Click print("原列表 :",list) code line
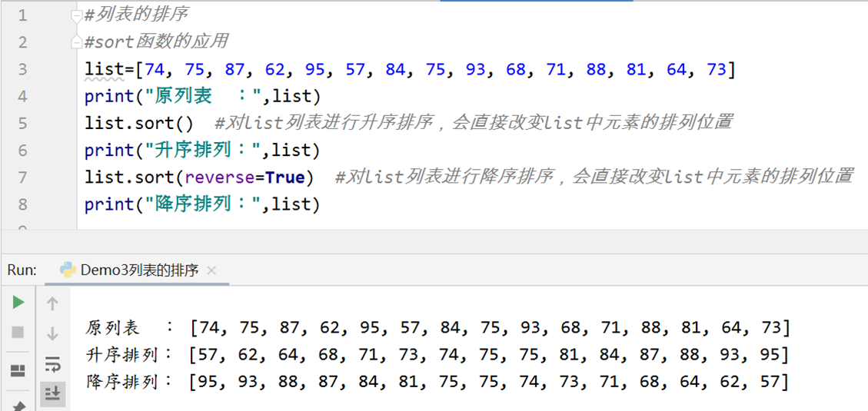Image resolution: width=868 pixels, height=411 pixels. [203, 96]
